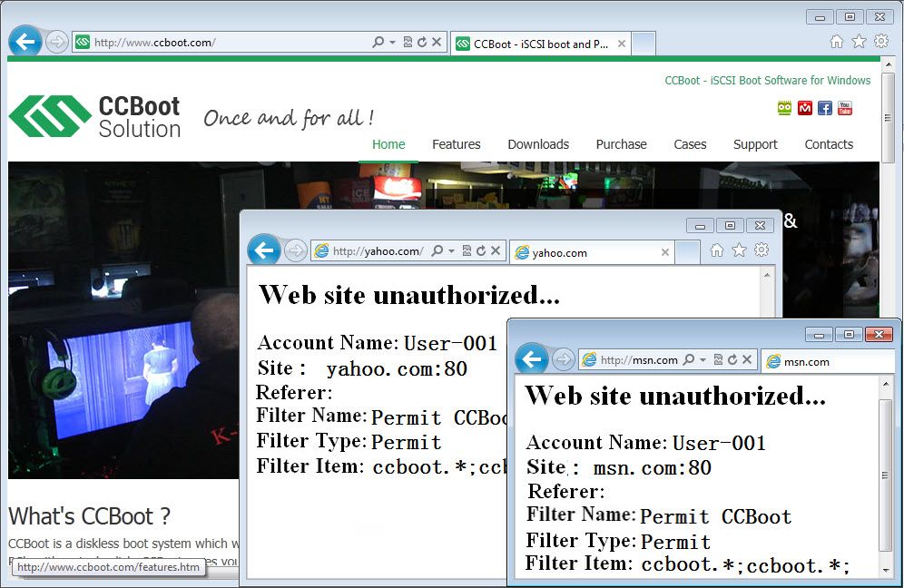904x588 pixels.
Task: Open the Contacts menu item
Action: (x=829, y=144)
